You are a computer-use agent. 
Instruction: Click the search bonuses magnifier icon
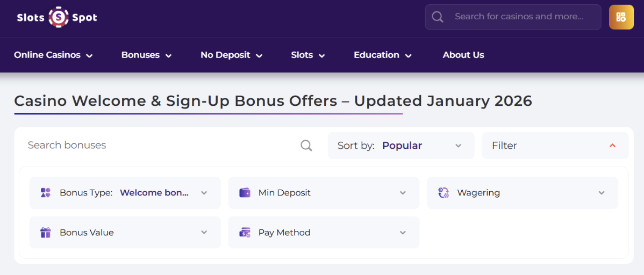tap(306, 146)
